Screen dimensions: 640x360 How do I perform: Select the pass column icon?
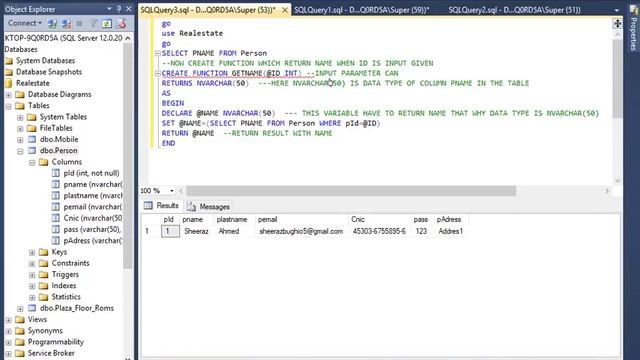coord(56,229)
